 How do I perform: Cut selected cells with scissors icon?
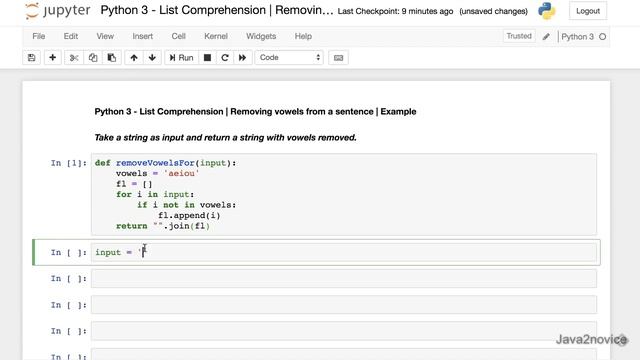click(74, 58)
